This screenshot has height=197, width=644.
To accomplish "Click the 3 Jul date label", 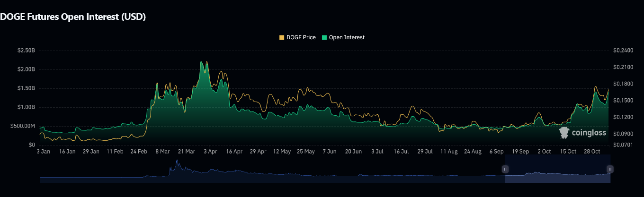I will tap(377, 152).
